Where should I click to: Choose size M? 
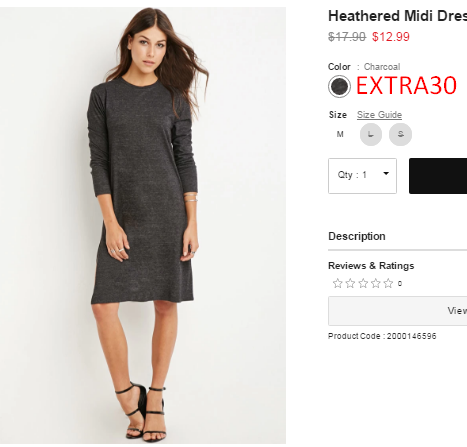[340, 134]
